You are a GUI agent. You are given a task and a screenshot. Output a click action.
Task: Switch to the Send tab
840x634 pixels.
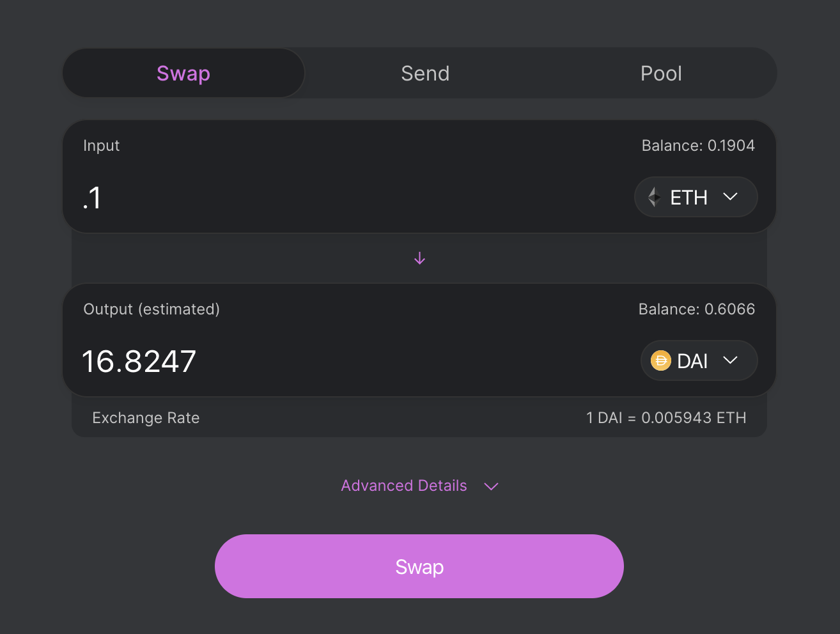(x=425, y=73)
